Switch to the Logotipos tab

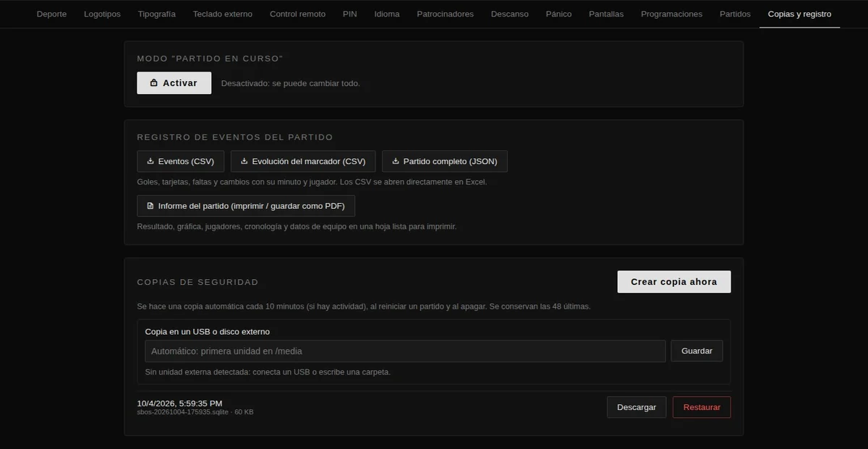(102, 14)
